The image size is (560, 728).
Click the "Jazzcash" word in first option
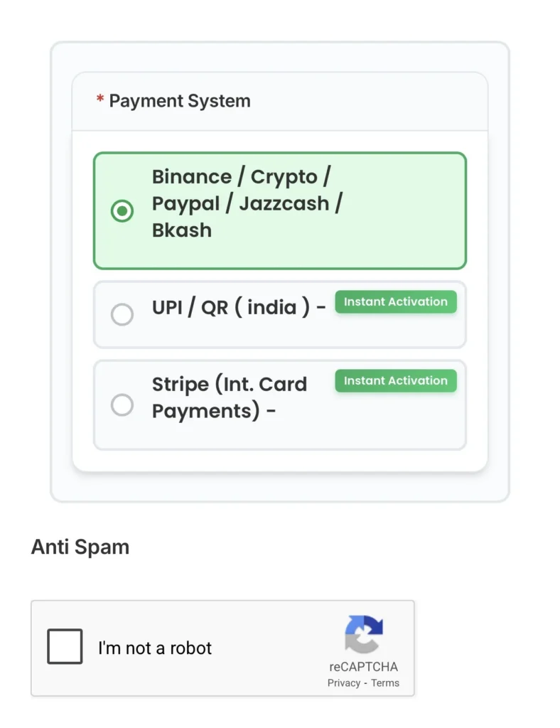point(284,204)
